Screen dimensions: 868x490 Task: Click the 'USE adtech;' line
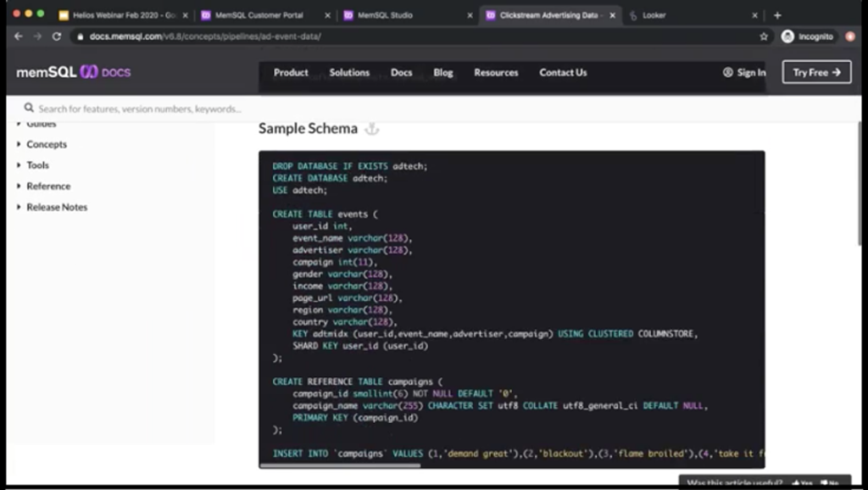299,191
